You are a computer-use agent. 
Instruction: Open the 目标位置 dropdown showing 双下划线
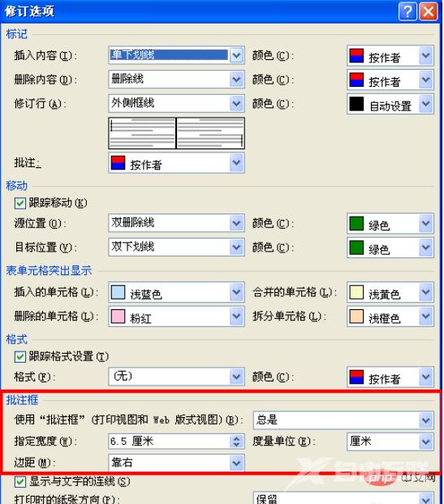point(176,248)
